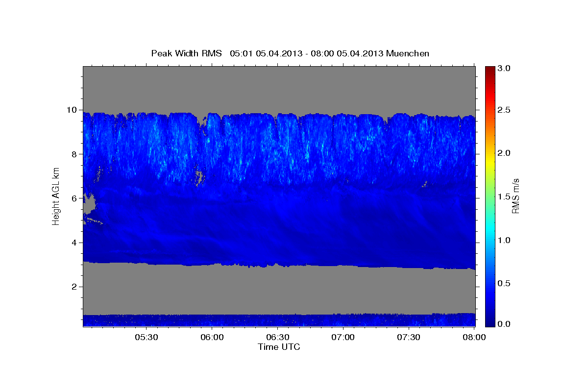588x392 pixels.
Task: Click the 'RMS m/s' colorbar label
Action: click(515, 196)
